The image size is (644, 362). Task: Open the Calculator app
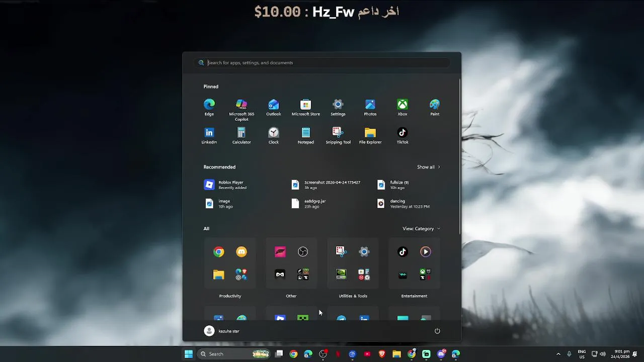pos(242,136)
